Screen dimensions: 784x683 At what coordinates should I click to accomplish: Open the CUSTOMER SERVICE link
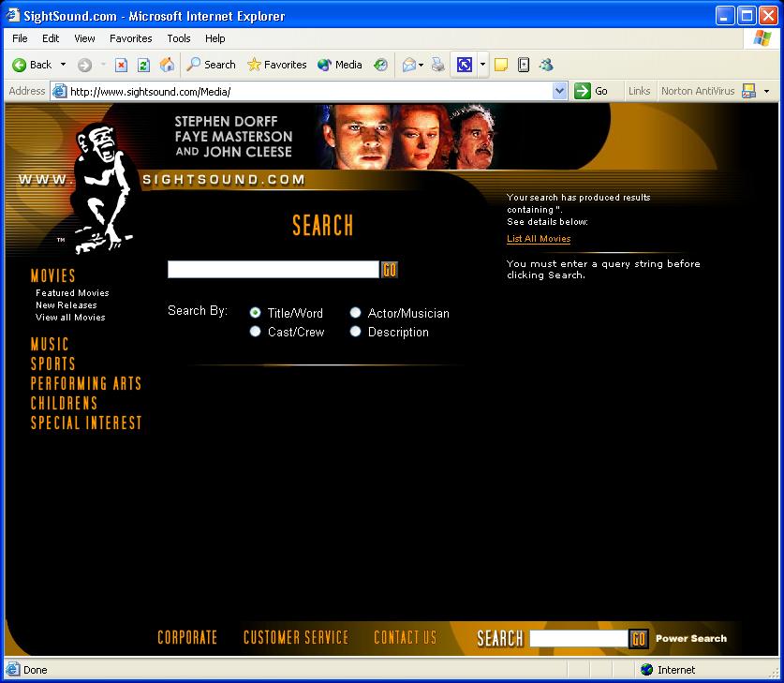point(295,637)
